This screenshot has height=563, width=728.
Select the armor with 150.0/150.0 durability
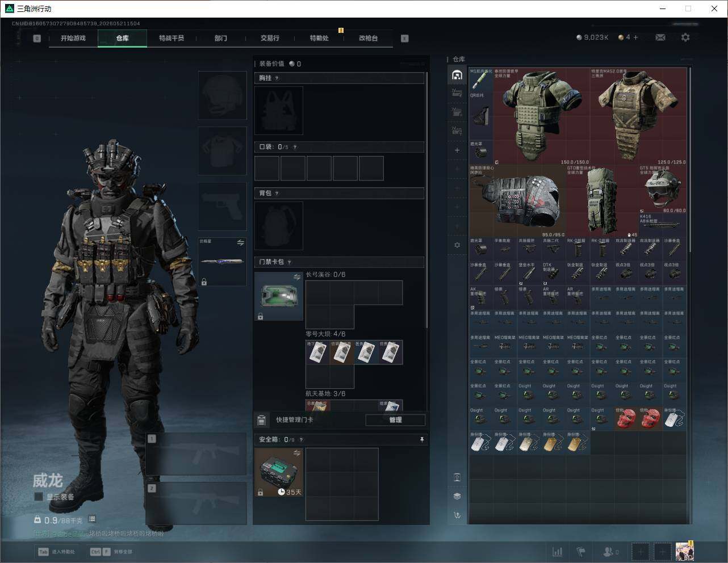pyautogui.click(x=542, y=116)
